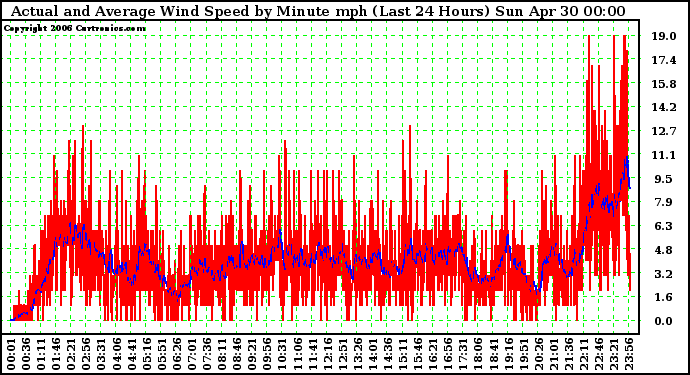Click the 18:41 time label

[x=493, y=354]
